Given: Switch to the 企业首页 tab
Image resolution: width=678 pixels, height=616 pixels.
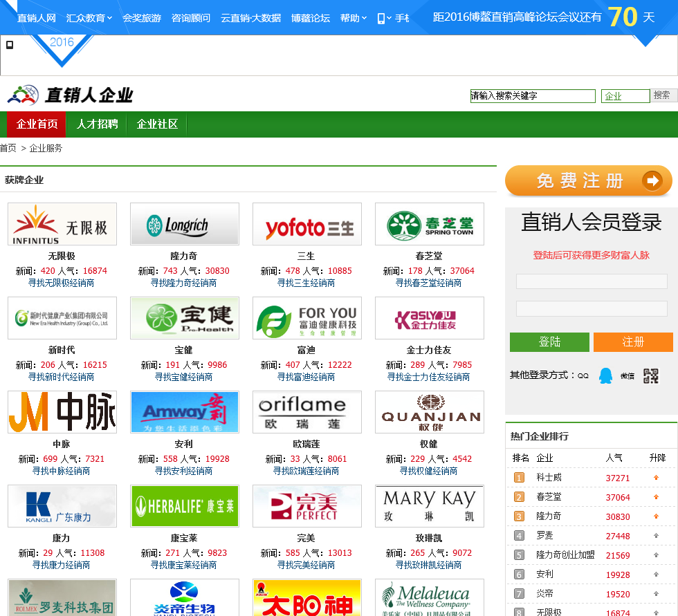Looking at the screenshot, I should tap(37, 124).
